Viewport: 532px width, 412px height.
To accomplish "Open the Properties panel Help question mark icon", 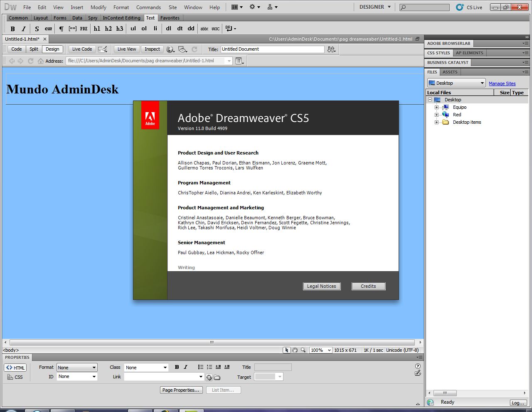I will pos(418,366).
